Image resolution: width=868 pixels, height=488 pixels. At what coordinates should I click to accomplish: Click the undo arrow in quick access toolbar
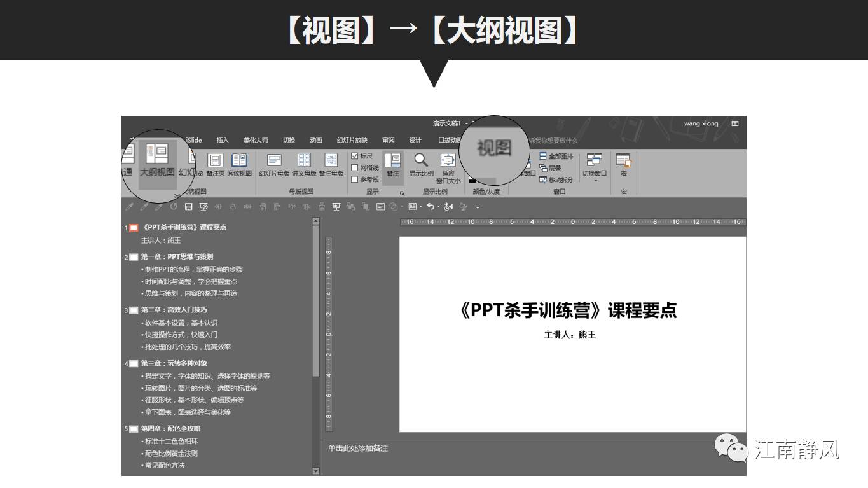[431, 207]
